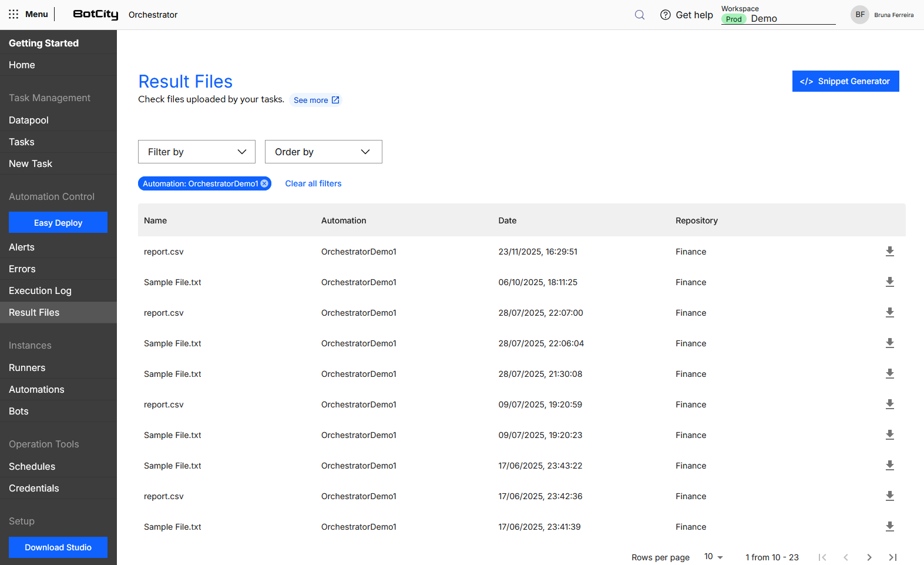Image resolution: width=924 pixels, height=565 pixels.
Task: Go to Schedules in the sidebar
Action: click(x=32, y=466)
